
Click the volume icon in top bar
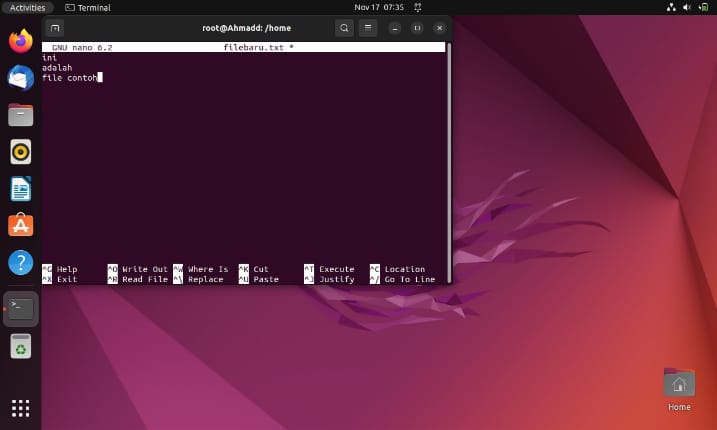coord(686,7)
